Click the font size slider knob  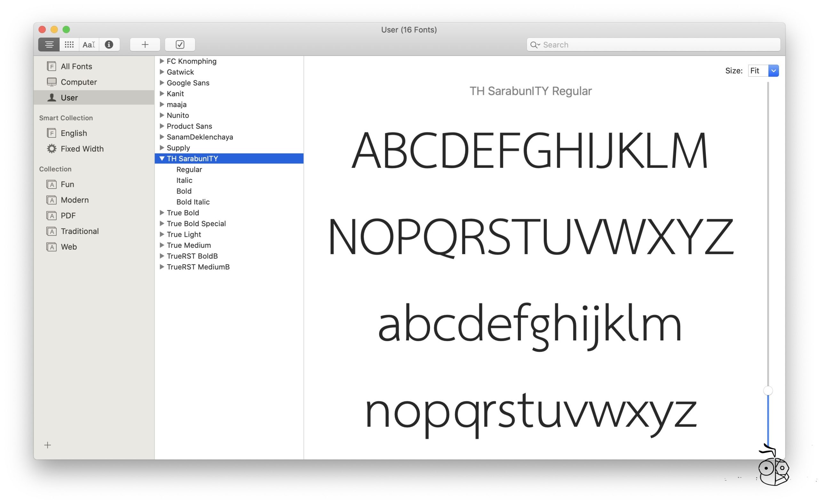click(768, 391)
